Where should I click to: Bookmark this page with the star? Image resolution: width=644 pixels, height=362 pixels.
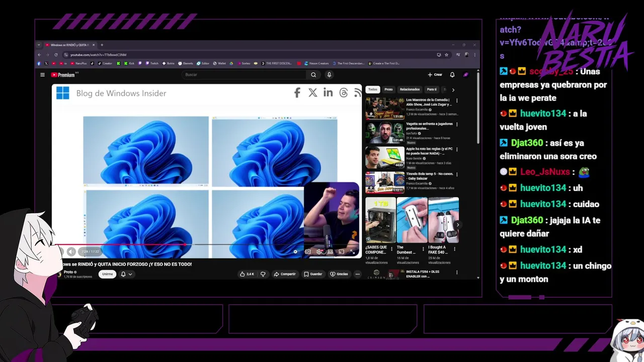click(x=446, y=55)
